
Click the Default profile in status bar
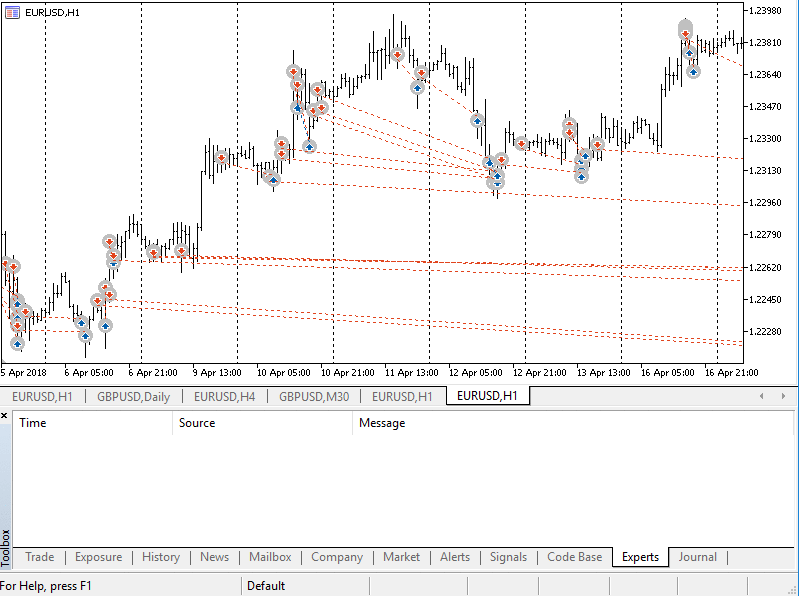pyautogui.click(x=266, y=586)
